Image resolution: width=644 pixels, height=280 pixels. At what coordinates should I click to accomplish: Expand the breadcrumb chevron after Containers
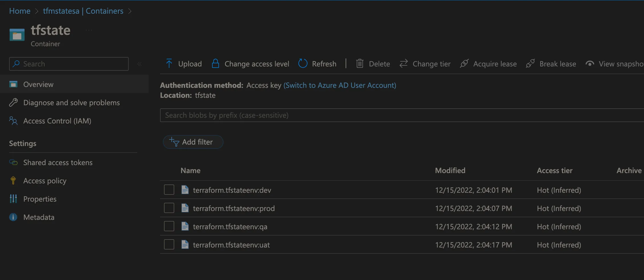(130, 11)
